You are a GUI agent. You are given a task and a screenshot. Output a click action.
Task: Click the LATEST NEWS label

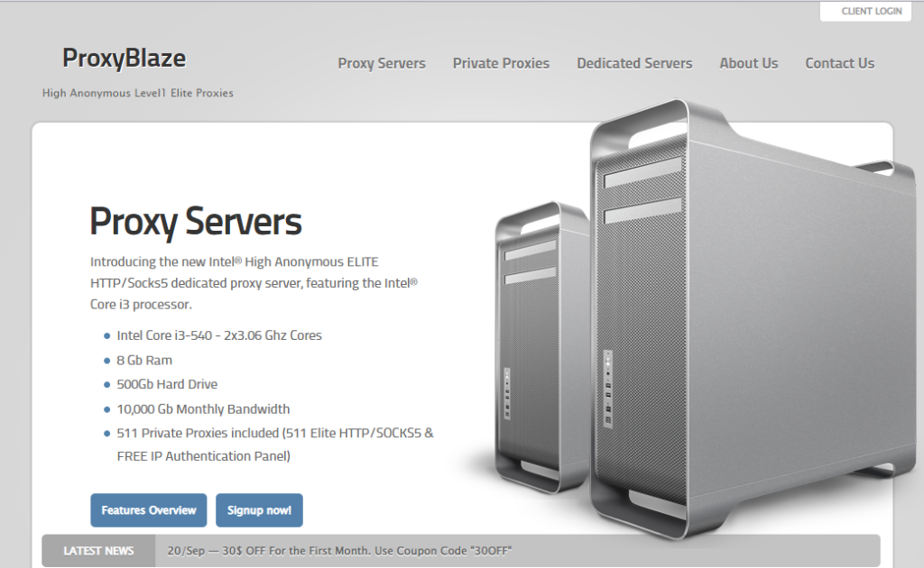tap(98, 551)
